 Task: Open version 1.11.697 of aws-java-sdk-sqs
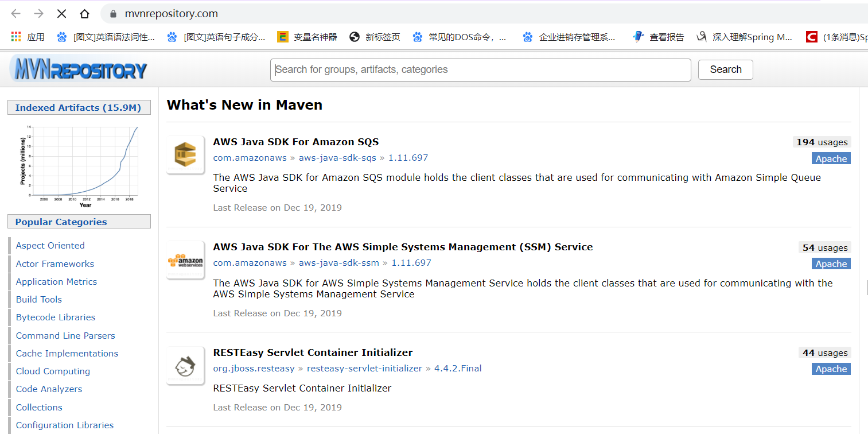coord(408,157)
